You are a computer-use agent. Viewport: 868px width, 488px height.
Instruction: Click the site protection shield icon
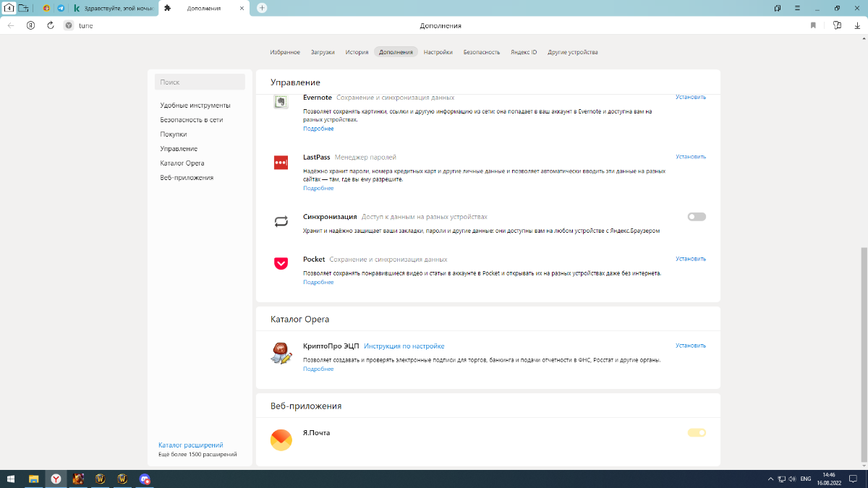pyautogui.click(x=69, y=25)
